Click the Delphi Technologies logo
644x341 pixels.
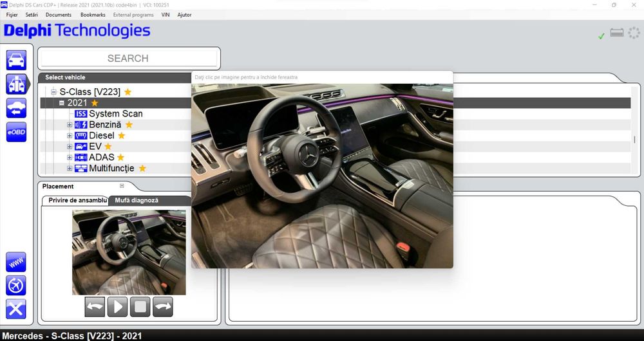click(77, 31)
